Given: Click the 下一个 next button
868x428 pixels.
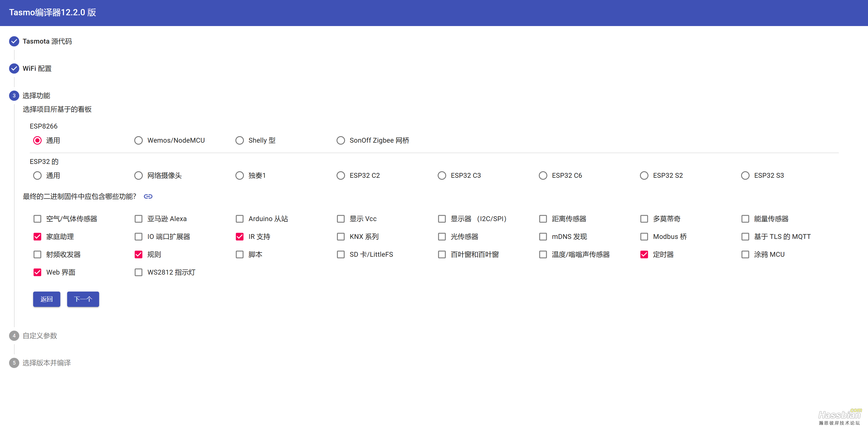Looking at the screenshot, I should 83,299.
